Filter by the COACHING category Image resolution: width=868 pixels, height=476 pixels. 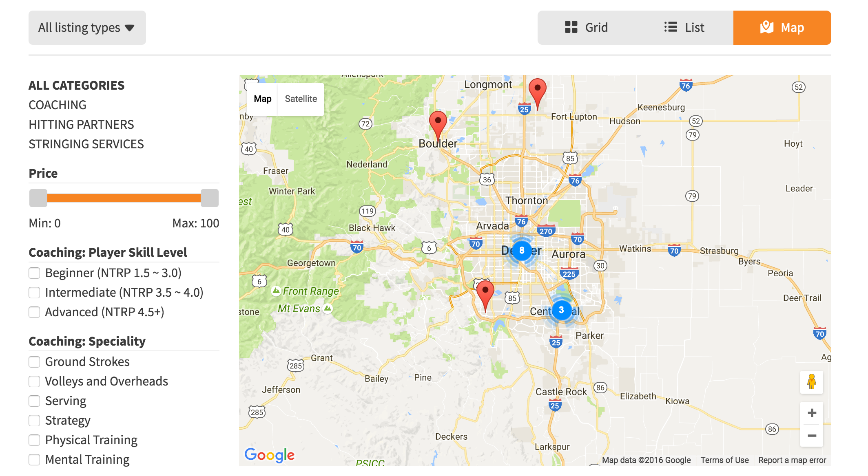[x=58, y=105]
